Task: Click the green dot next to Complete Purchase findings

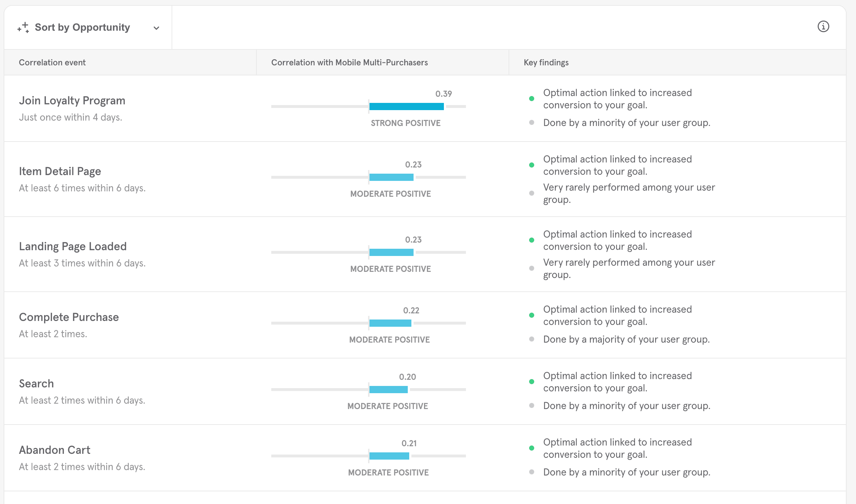Action: click(532, 315)
